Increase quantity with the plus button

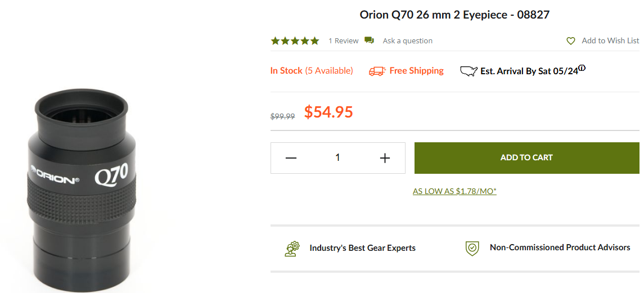point(385,158)
